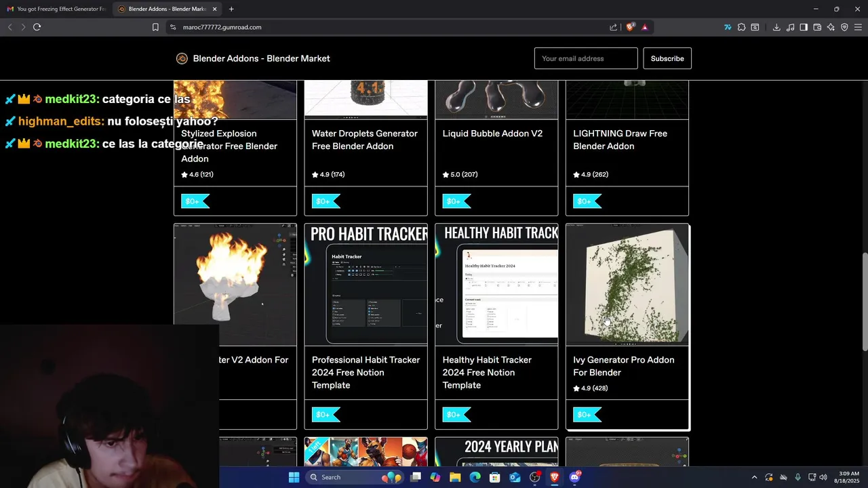The image size is (868, 488).
Task: Click the PRO HABIT TRACKER thumbnail image
Action: pyautogui.click(x=366, y=285)
